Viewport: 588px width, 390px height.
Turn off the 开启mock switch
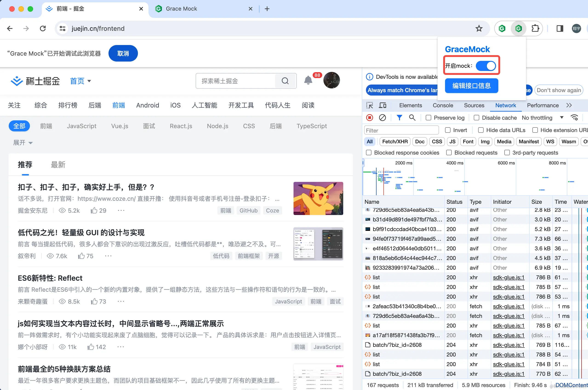coord(485,66)
